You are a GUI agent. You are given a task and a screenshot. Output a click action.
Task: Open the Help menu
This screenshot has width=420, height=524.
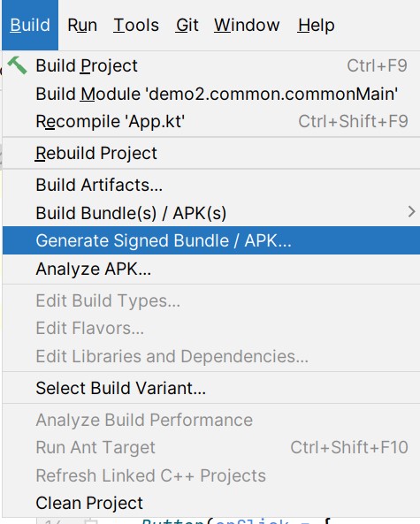(316, 25)
